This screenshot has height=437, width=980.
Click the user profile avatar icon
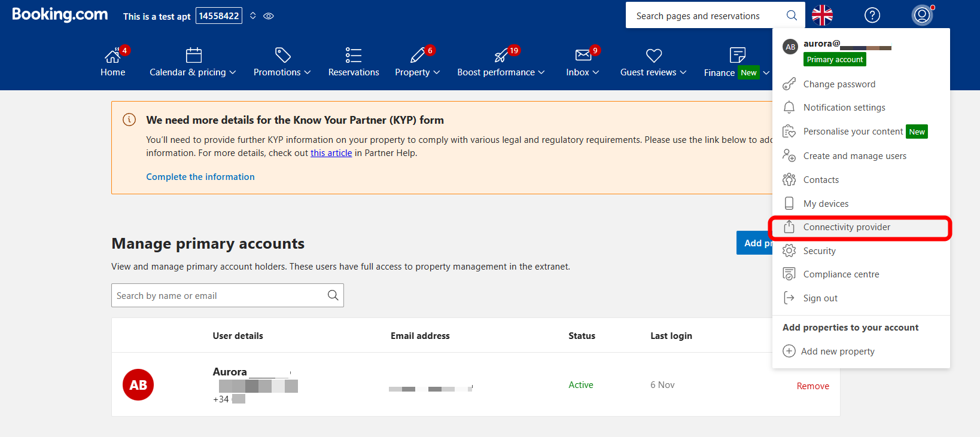[x=921, y=16]
